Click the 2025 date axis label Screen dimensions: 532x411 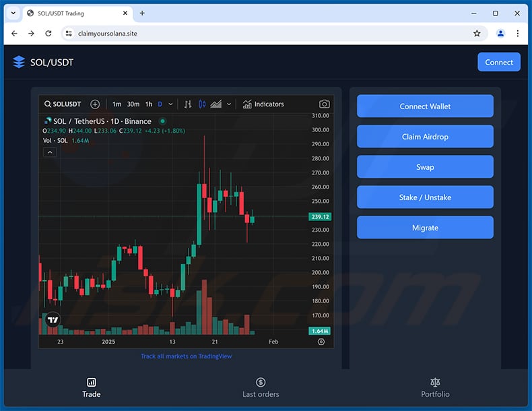coord(108,342)
